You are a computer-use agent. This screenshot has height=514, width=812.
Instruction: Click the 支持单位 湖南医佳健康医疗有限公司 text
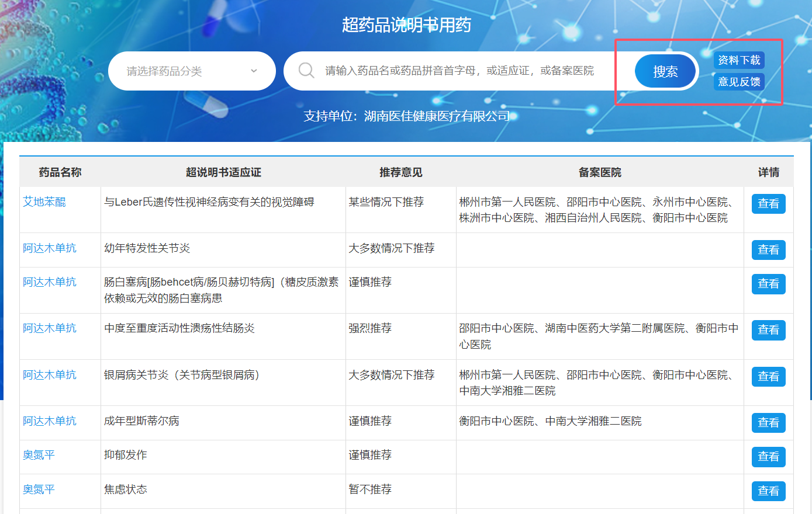406,116
